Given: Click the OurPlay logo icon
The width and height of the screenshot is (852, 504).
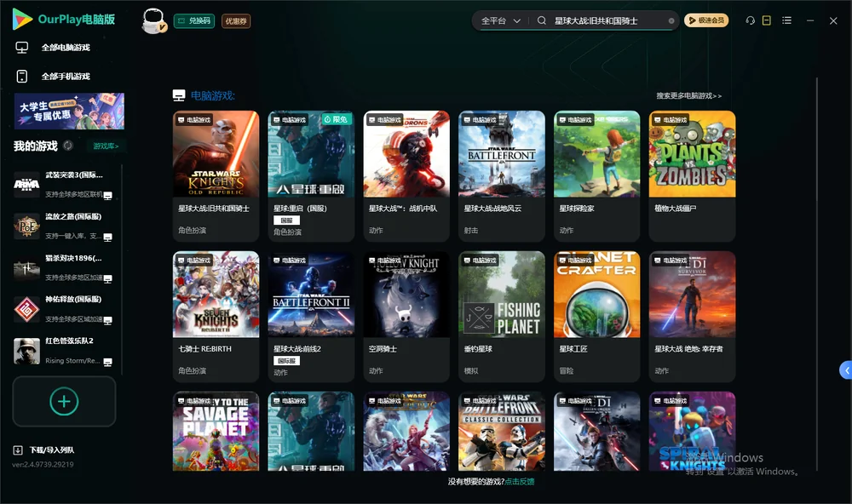Looking at the screenshot, I should (22, 19).
